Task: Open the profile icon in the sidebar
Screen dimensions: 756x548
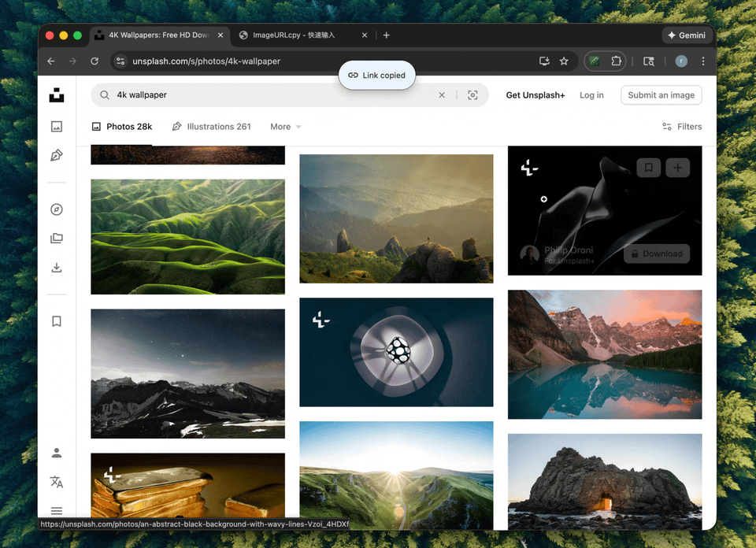Action: [57, 453]
